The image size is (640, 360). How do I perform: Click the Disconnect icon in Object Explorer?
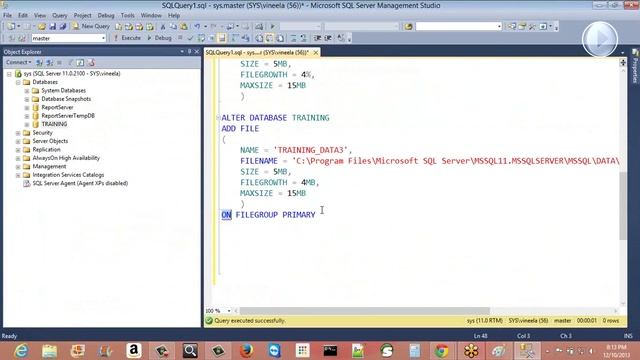pyautogui.click(x=50, y=62)
